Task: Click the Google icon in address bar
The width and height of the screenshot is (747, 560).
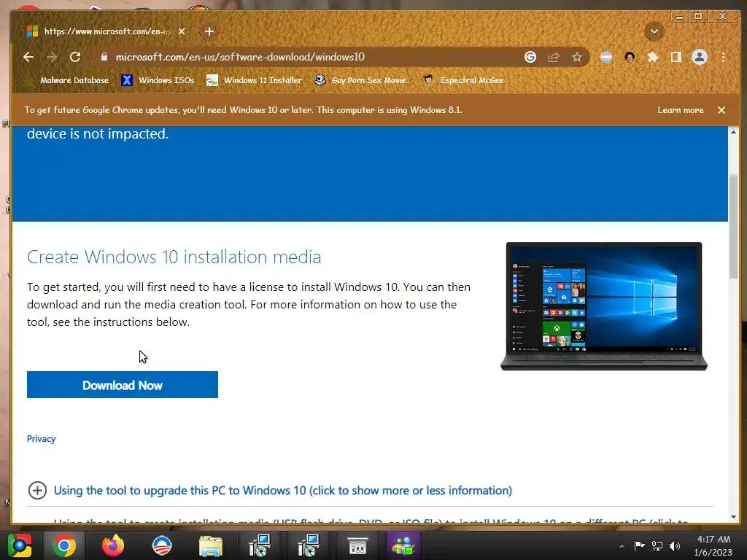Action: click(x=530, y=57)
